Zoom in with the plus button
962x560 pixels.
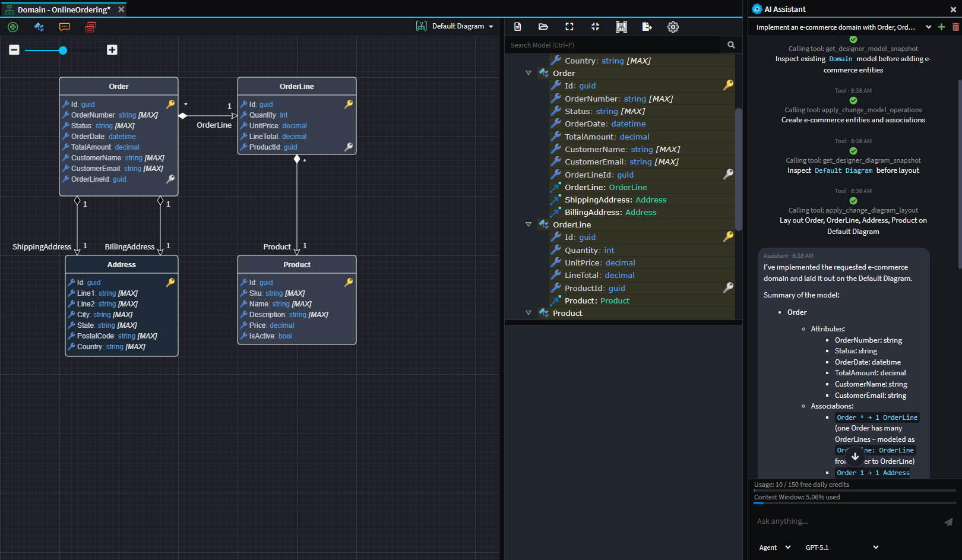coord(112,50)
